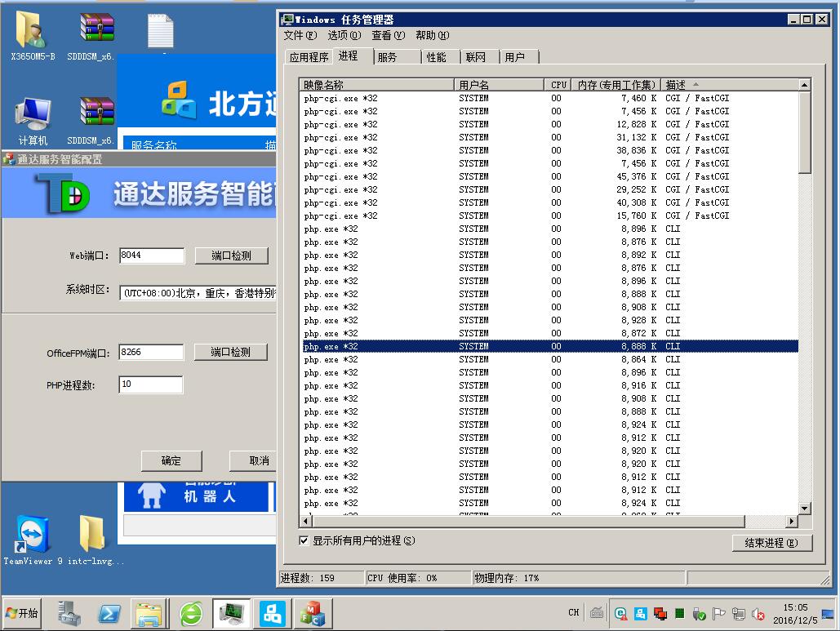
Task: Click 端口检测 next to Web端口
Action: click(231, 256)
